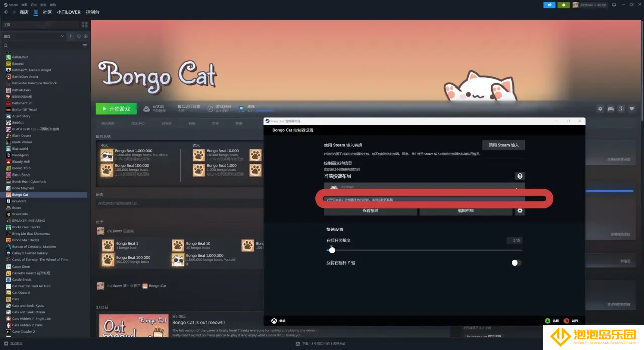
Task: Switch to the Library tab
Action: 36,12
